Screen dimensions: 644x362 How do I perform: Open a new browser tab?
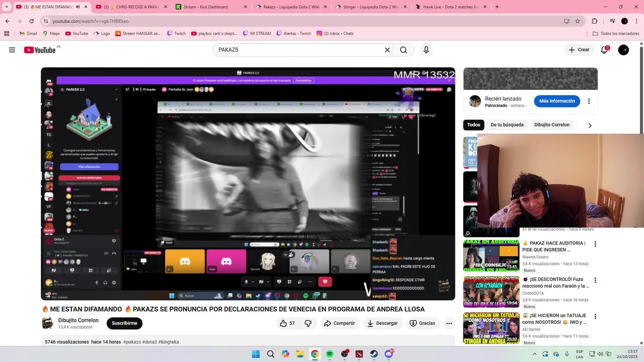point(497,7)
